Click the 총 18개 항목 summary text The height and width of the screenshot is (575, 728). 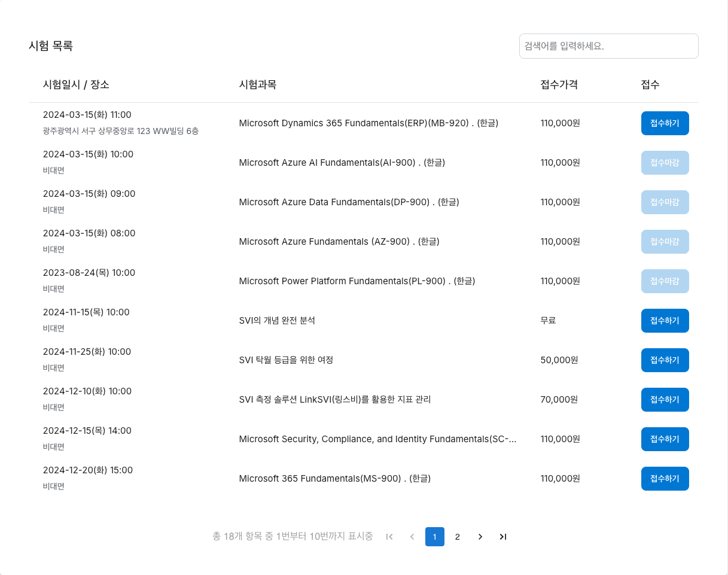pyautogui.click(x=293, y=537)
